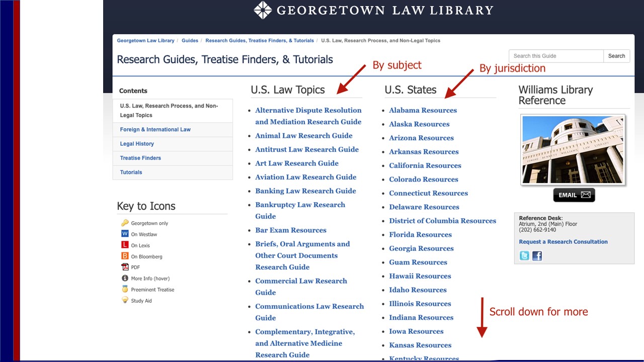Click the On Westlaw W icon
The width and height of the screenshot is (644, 362).
point(125,234)
